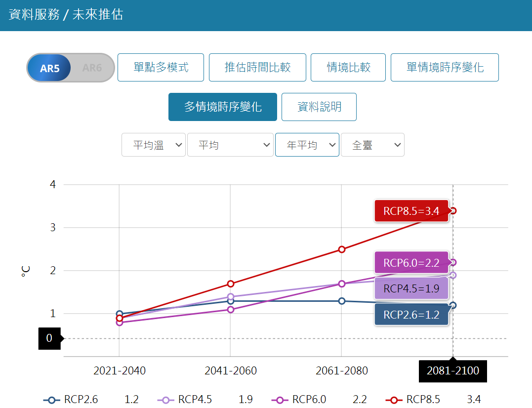This screenshot has width=532, height=408.
Task: Open the 推估時間比較 tab
Action: click(x=257, y=67)
